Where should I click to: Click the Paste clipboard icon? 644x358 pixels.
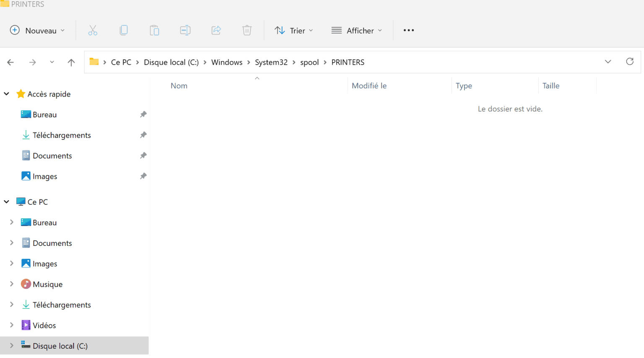point(154,30)
